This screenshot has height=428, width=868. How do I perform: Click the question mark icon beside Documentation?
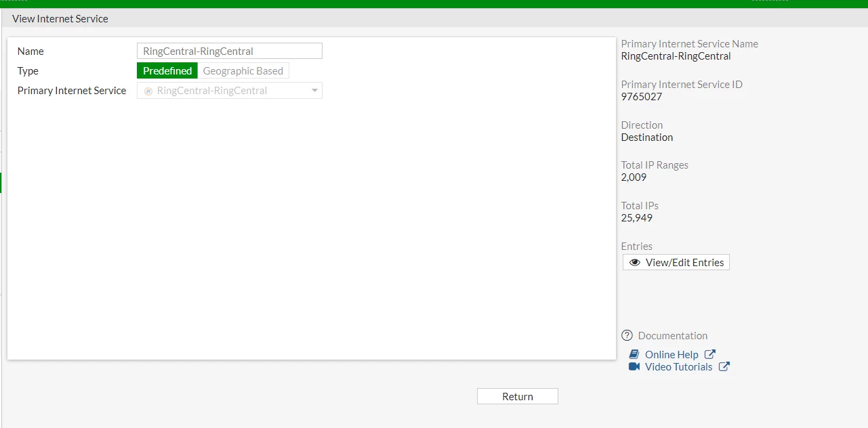[x=627, y=335]
